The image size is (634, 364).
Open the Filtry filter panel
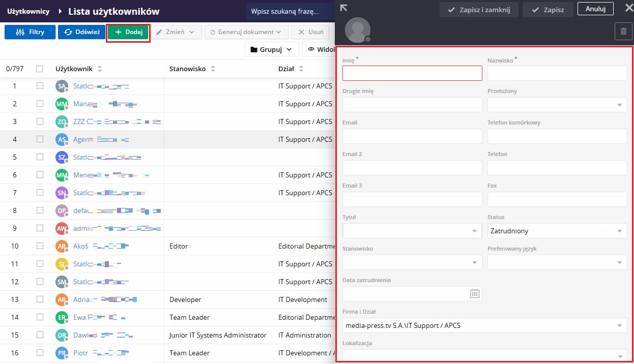(x=30, y=32)
